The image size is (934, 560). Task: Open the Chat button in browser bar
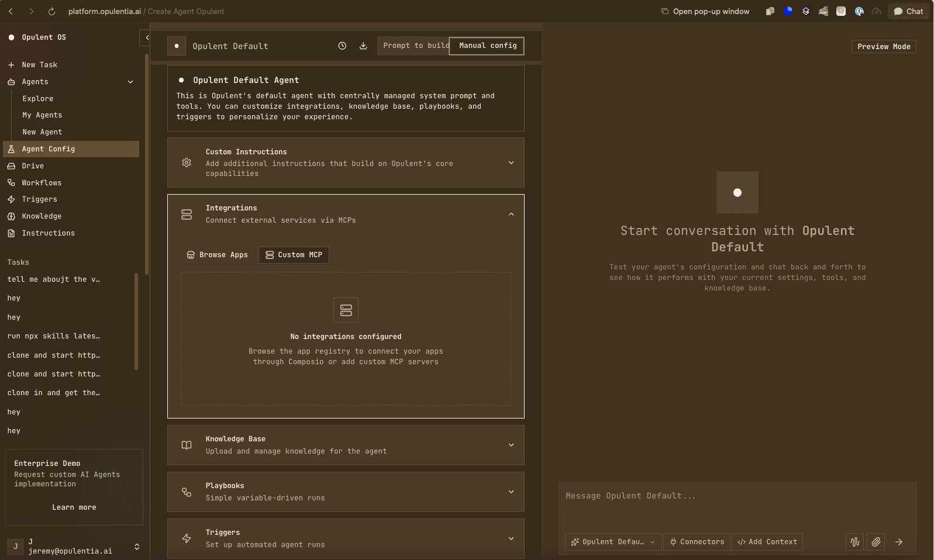tap(908, 11)
